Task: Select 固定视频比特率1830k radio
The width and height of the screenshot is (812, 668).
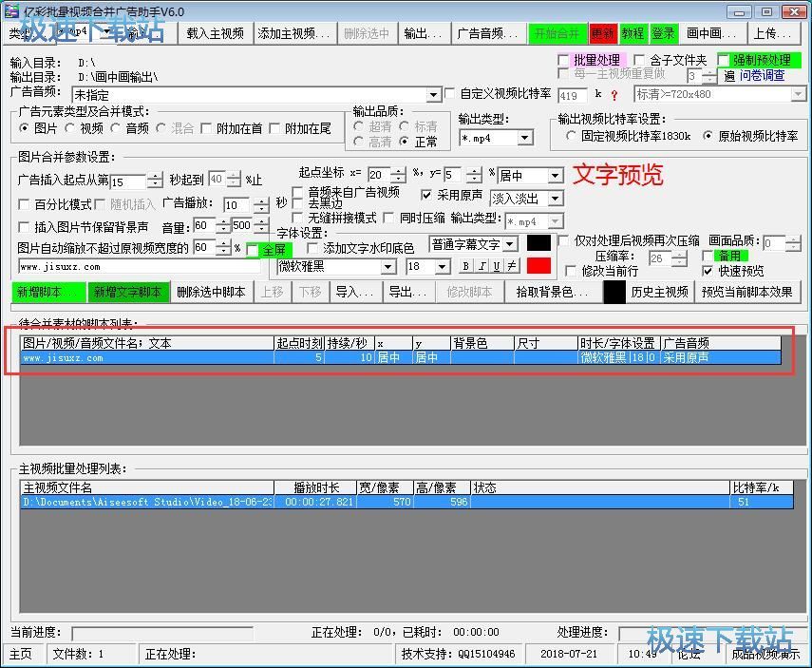Action: coord(570,136)
